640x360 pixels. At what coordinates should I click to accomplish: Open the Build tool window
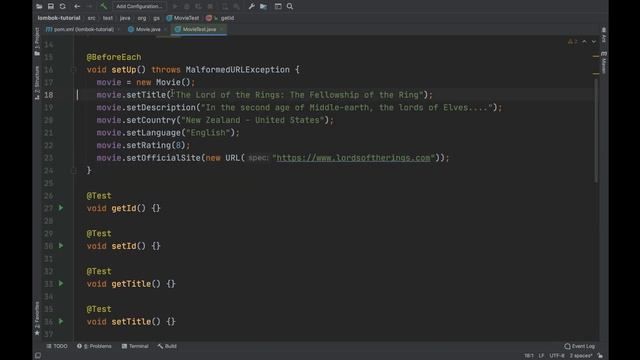point(167,346)
